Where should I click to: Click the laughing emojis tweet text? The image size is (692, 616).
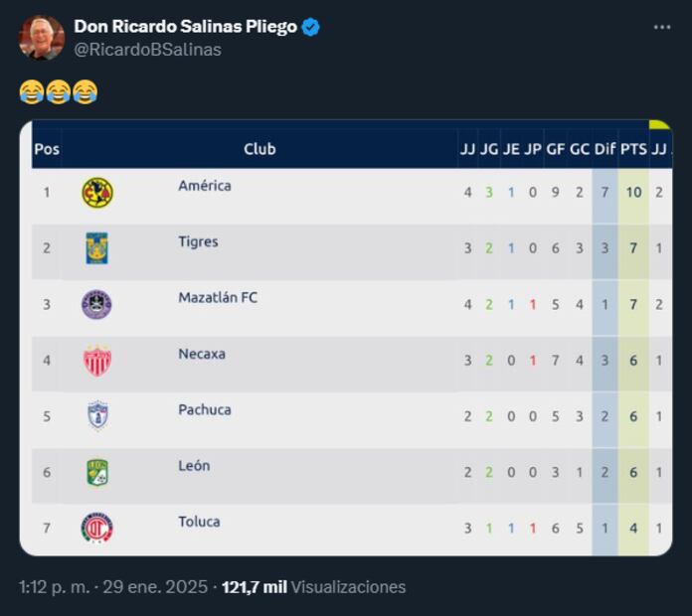pyautogui.click(x=58, y=93)
